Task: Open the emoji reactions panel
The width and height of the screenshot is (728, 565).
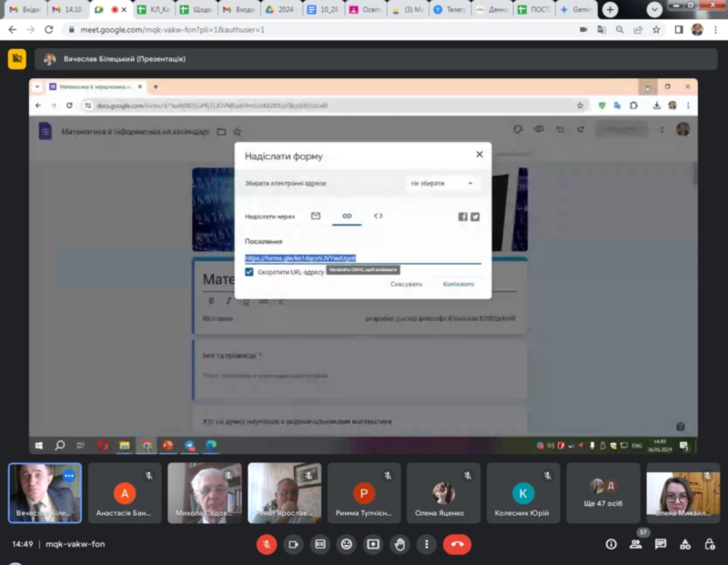Action: (346, 544)
